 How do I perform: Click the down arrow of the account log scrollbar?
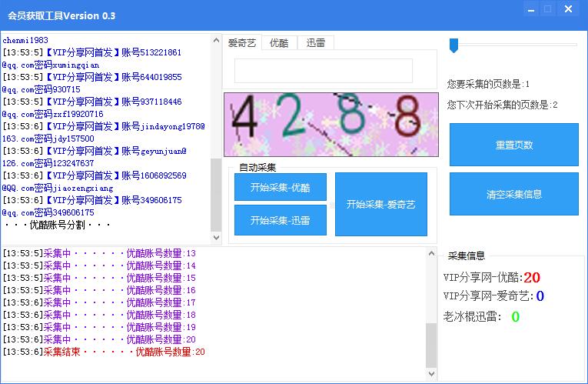(x=217, y=237)
